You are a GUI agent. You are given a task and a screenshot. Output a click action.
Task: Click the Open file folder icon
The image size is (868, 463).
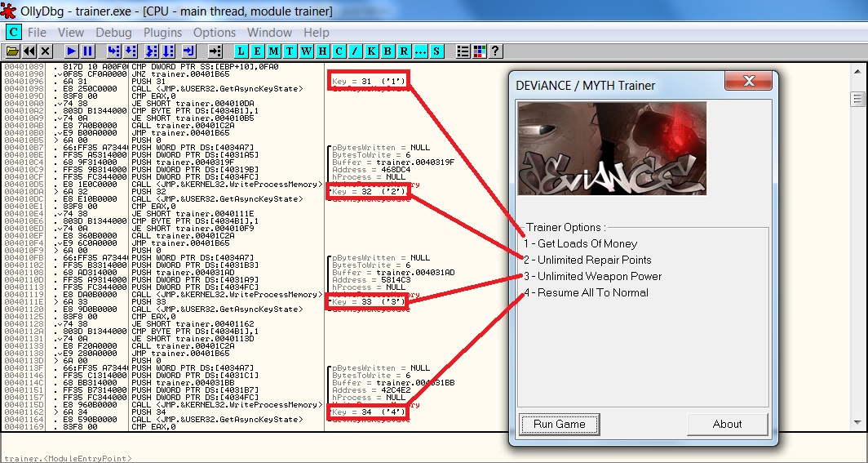[x=13, y=51]
